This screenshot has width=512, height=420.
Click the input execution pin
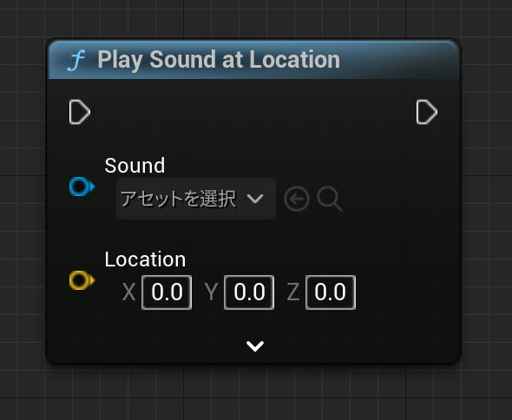79,112
